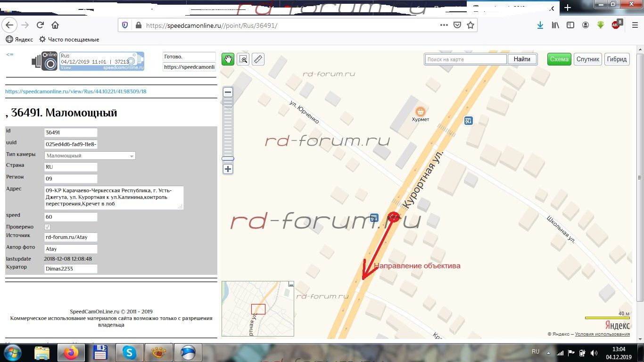The width and height of the screenshot is (644, 362).
Task: Open Skype from the taskbar
Action: pyautogui.click(x=129, y=352)
